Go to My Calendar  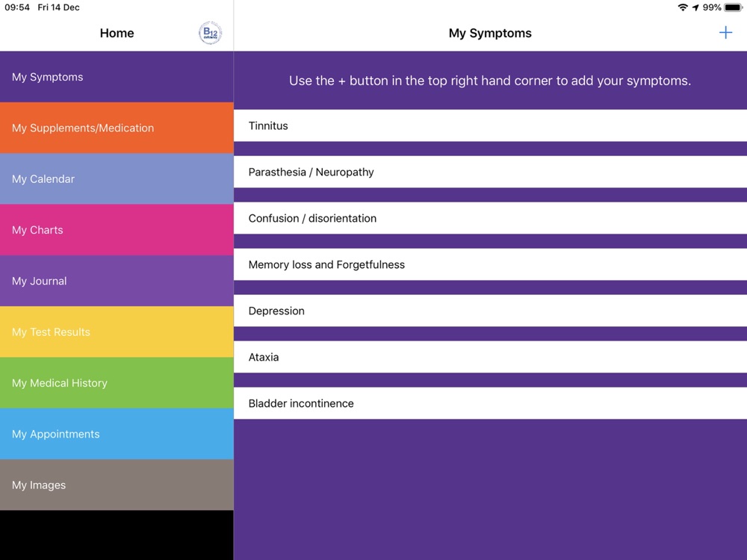(x=117, y=178)
